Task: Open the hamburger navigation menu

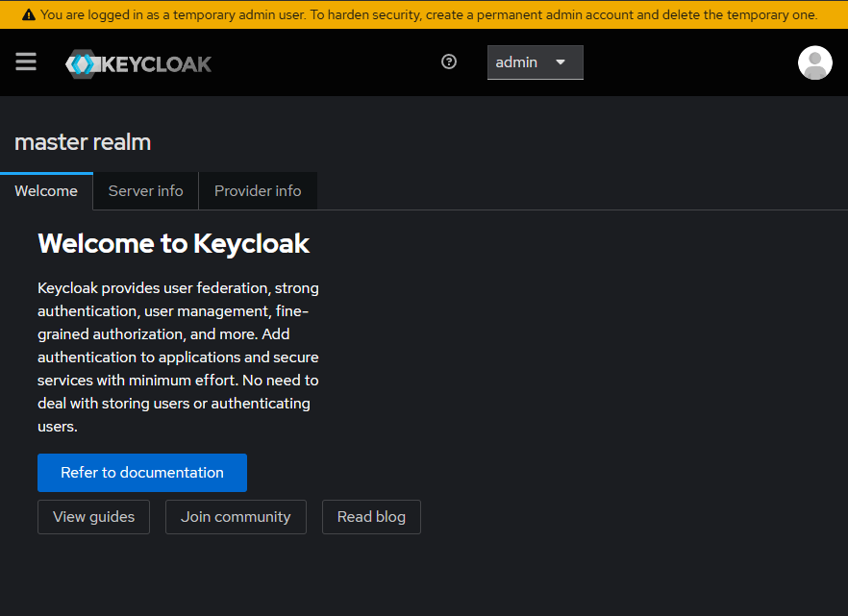Action: (x=26, y=62)
